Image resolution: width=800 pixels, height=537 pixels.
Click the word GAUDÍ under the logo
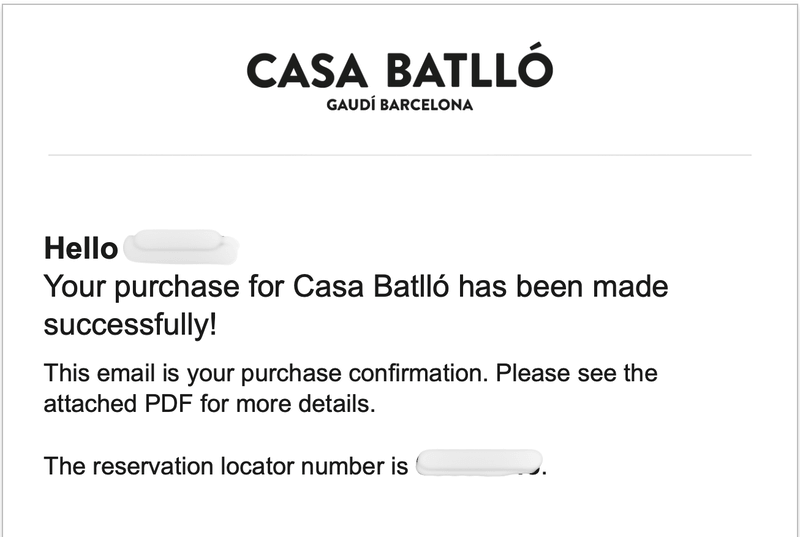pos(349,105)
